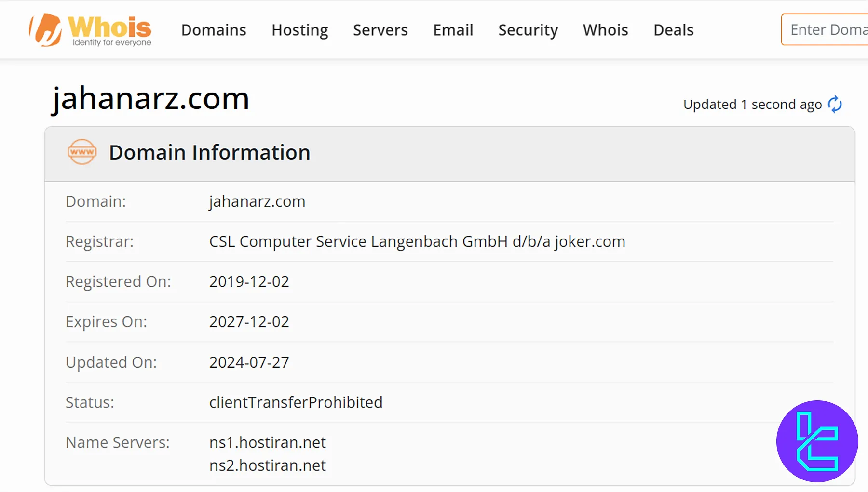Click the expiry date 2027-12-02
This screenshot has height=492, width=868.
249,321
